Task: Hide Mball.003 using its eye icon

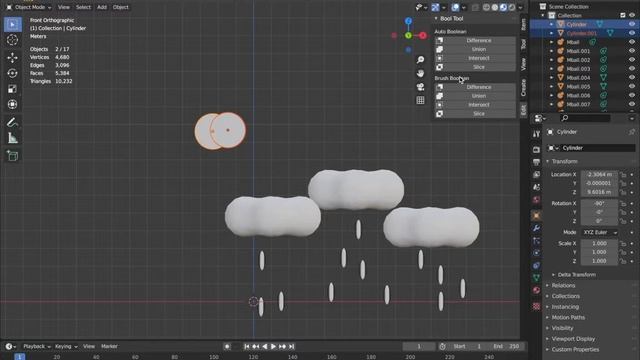Action: (x=632, y=69)
